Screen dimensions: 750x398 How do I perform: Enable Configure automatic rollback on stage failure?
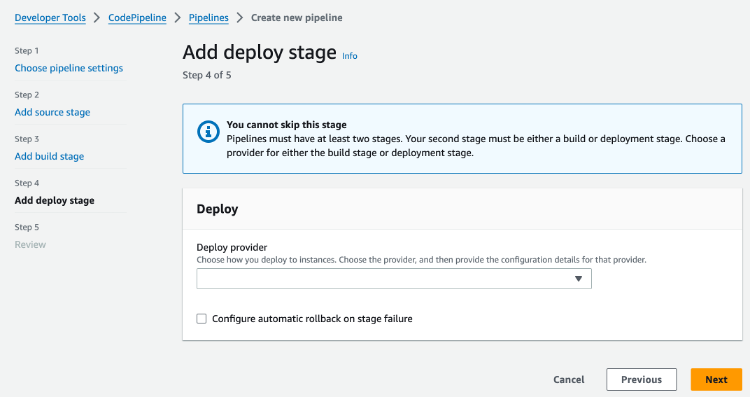point(201,319)
